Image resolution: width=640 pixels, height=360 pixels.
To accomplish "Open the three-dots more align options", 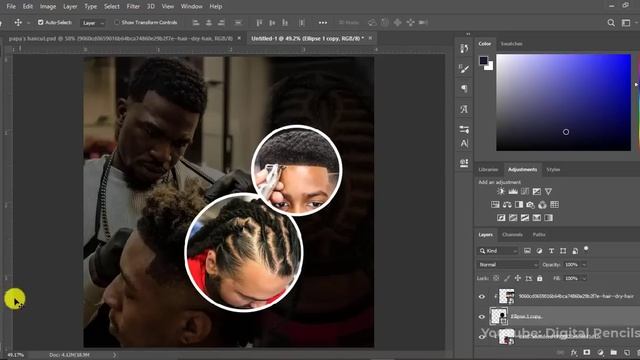I will (323, 23).
